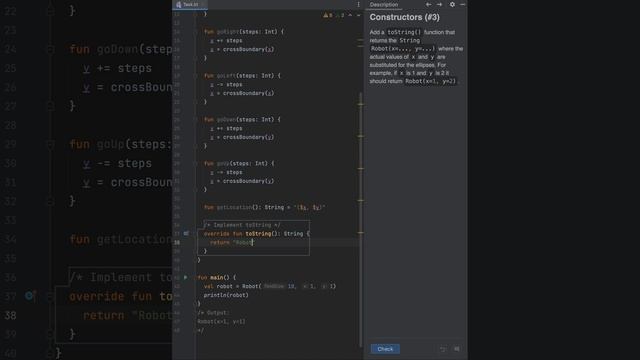Click the 'fun main() {' line
This screenshot has height=360, width=640.
point(217,278)
